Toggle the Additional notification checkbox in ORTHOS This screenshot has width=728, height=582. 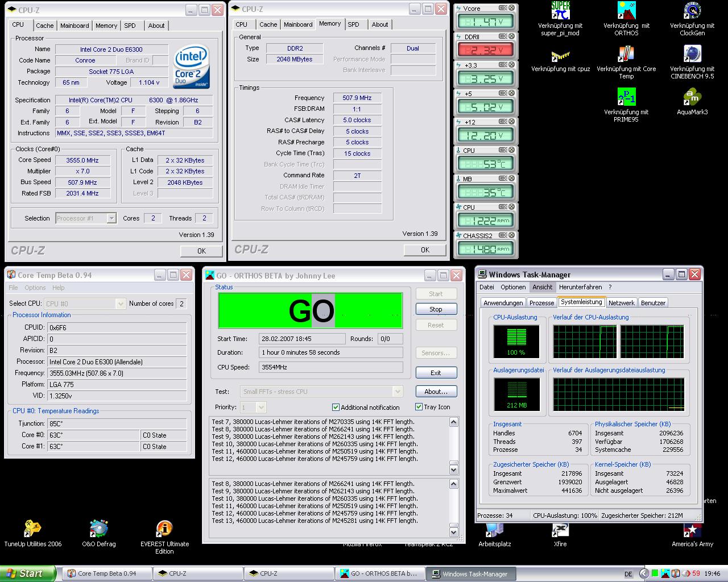[336, 407]
